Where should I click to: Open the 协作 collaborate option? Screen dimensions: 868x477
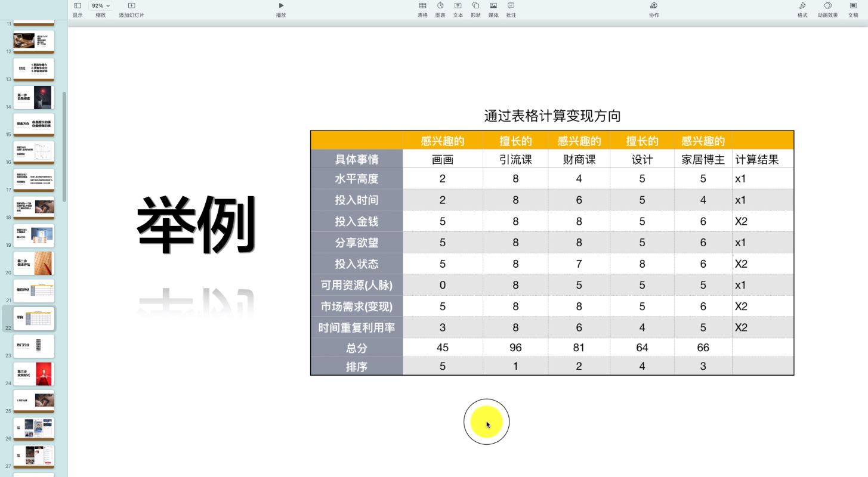(x=654, y=6)
